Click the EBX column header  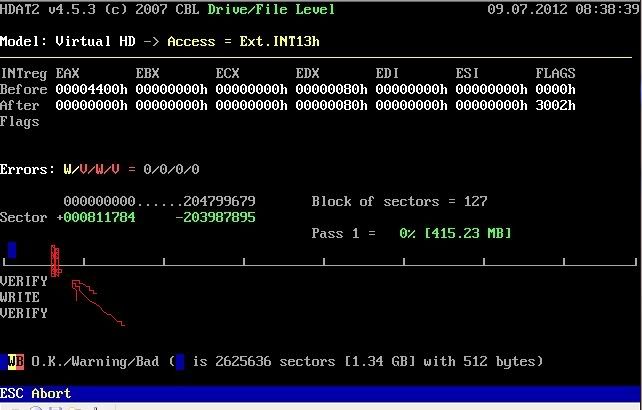[x=147, y=73]
